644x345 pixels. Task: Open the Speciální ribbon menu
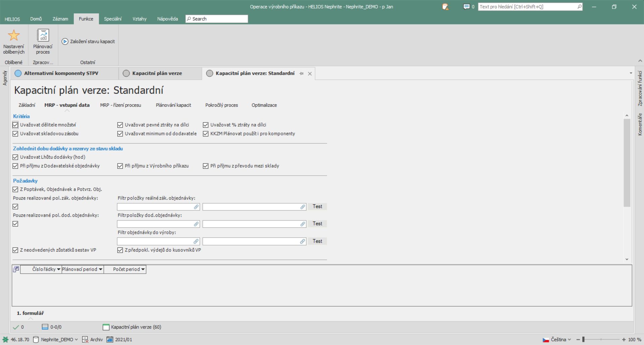[112, 19]
